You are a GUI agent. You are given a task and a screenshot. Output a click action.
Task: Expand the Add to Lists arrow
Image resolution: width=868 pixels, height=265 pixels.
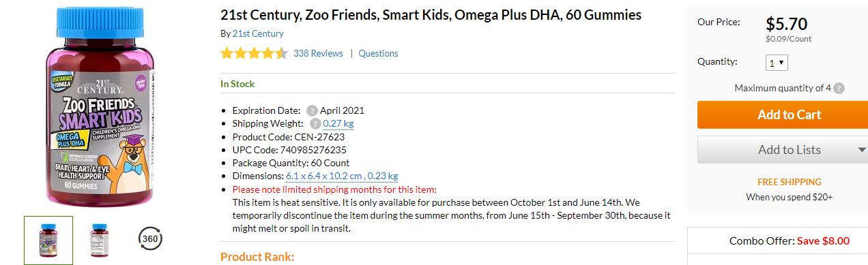click(862, 150)
